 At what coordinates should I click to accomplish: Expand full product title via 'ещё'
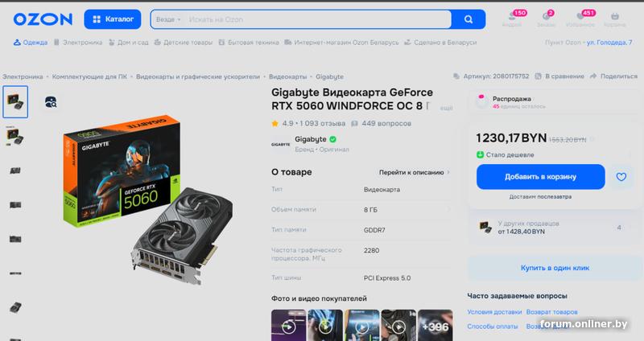(x=446, y=108)
